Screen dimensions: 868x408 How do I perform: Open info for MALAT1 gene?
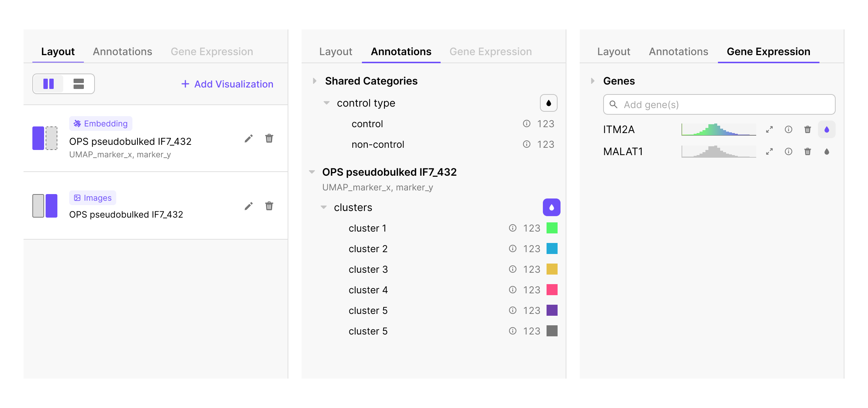point(789,152)
